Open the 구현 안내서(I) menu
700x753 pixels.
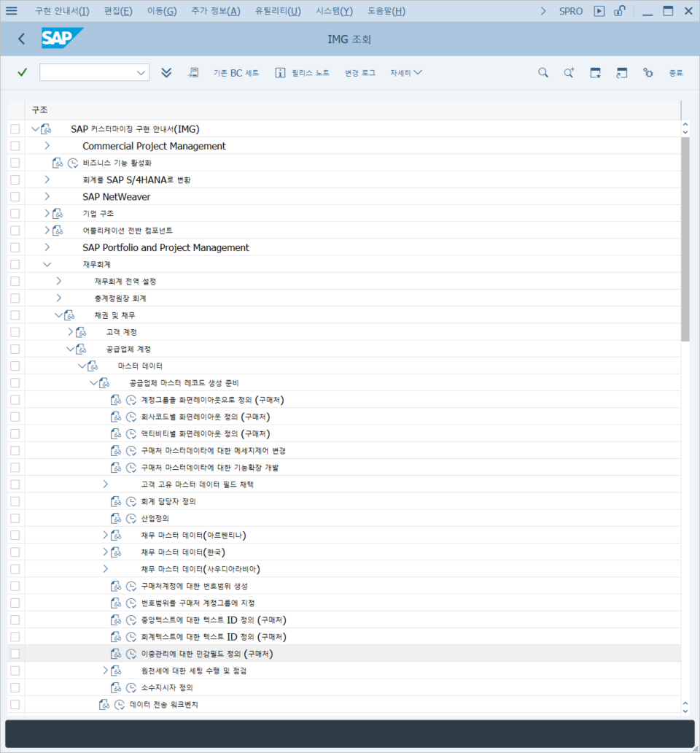62,11
